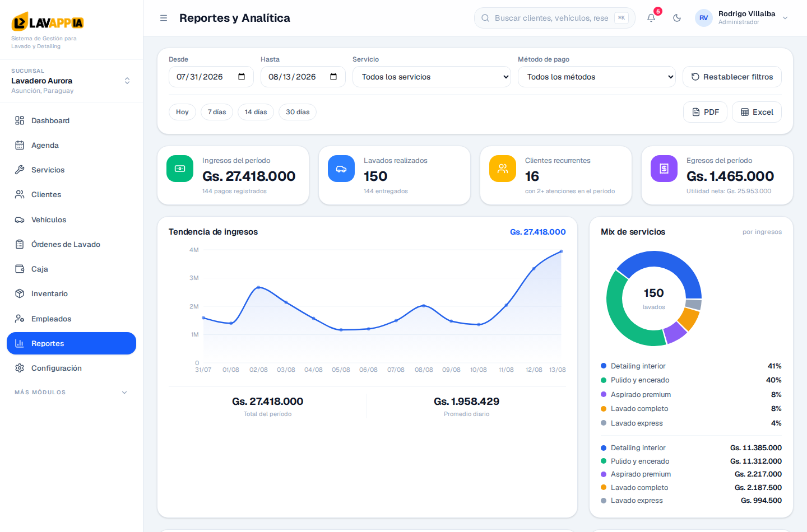Export the report to Excel
The height and width of the screenshot is (532, 807).
tap(757, 112)
